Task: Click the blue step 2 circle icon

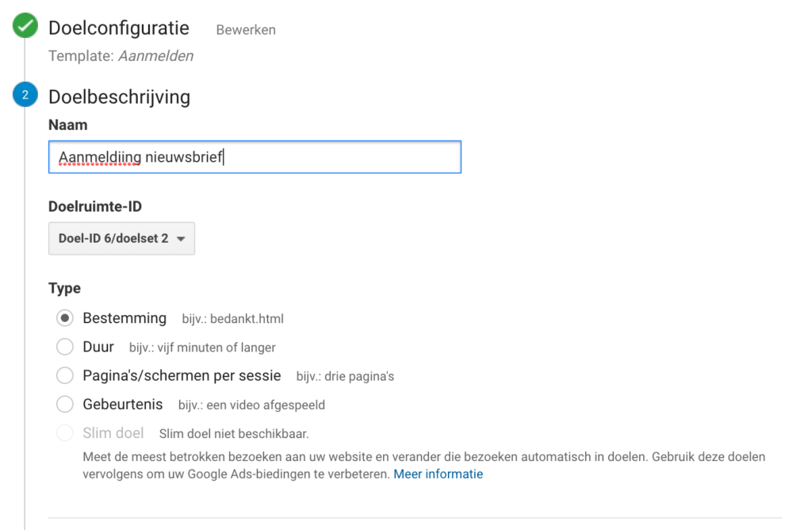Action: [x=25, y=94]
